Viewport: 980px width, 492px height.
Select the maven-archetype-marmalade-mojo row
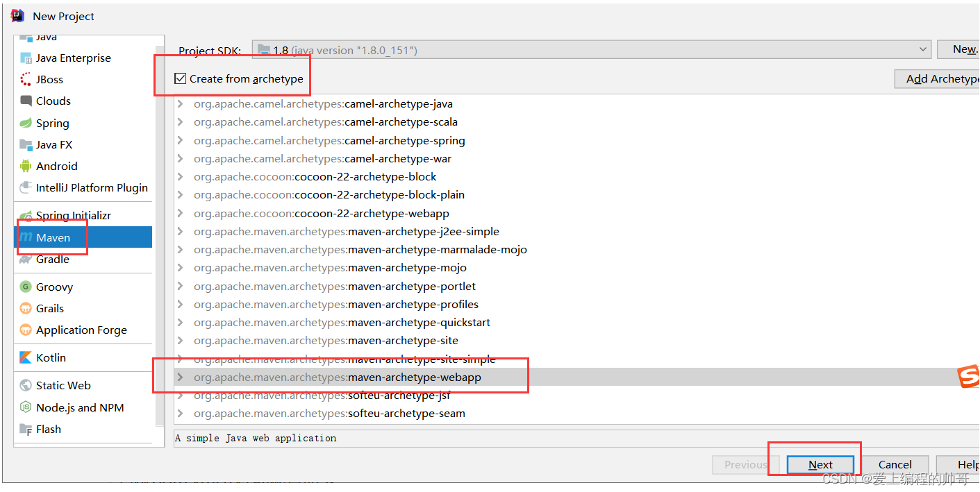pyautogui.click(x=576, y=250)
